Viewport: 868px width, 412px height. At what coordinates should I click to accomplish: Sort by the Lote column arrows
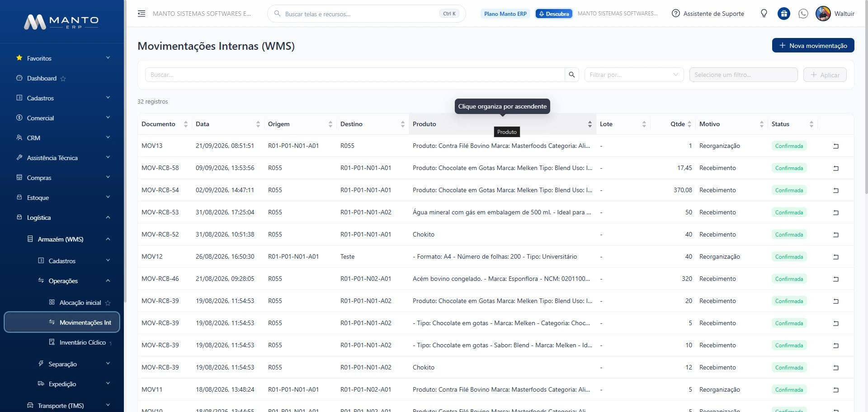pyautogui.click(x=644, y=124)
